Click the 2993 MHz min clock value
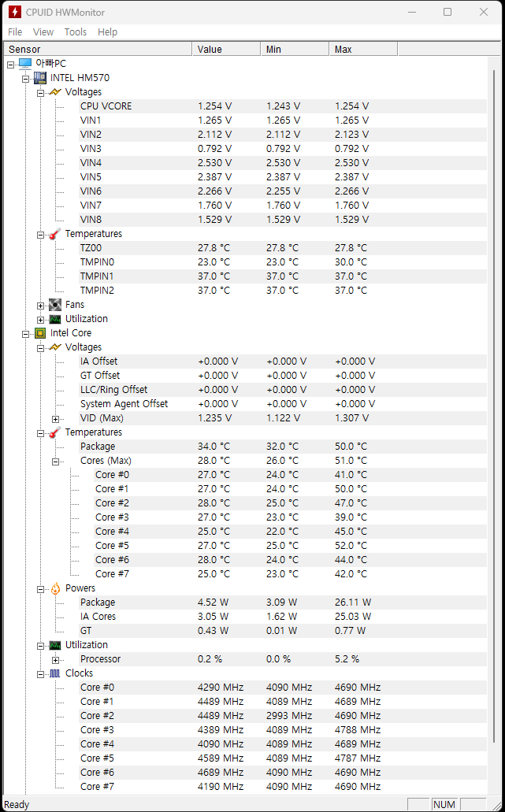This screenshot has height=812, width=505. [x=289, y=716]
